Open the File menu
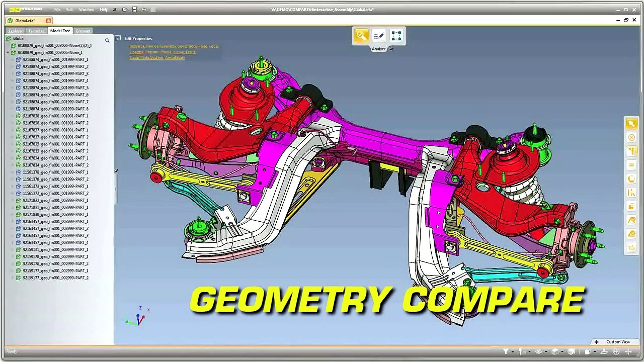 click(x=57, y=10)
